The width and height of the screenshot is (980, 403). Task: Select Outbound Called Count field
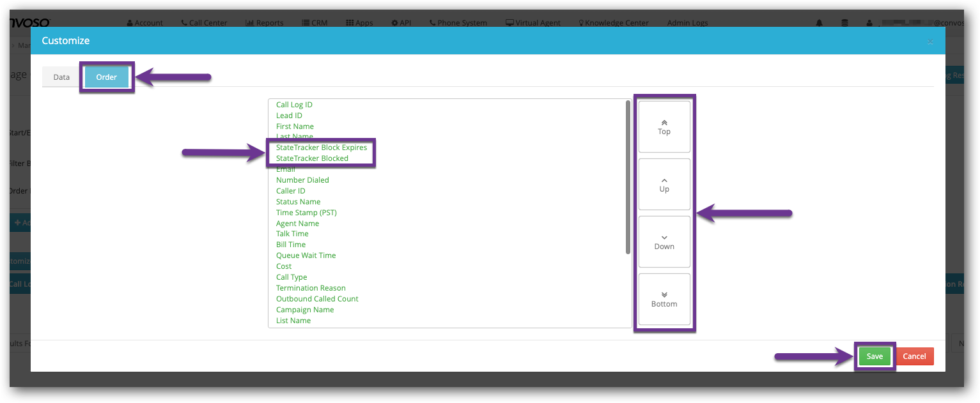click(x=317, y=299)
